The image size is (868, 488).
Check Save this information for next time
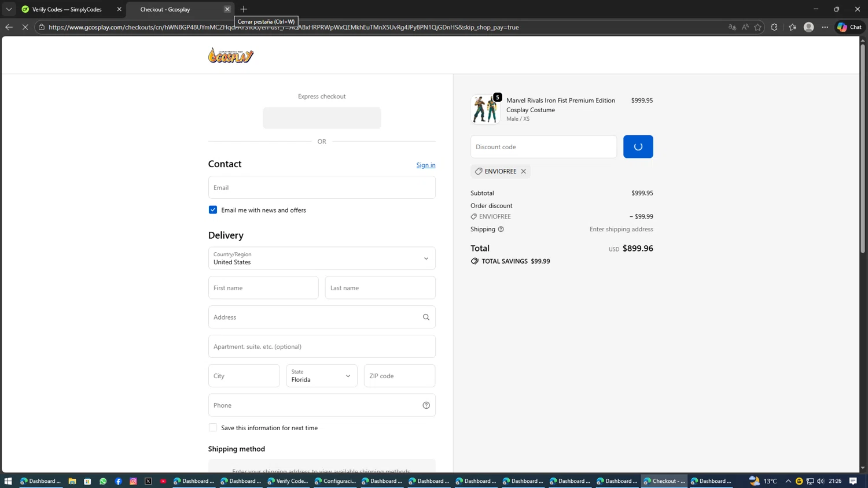[x=213, y=428]
